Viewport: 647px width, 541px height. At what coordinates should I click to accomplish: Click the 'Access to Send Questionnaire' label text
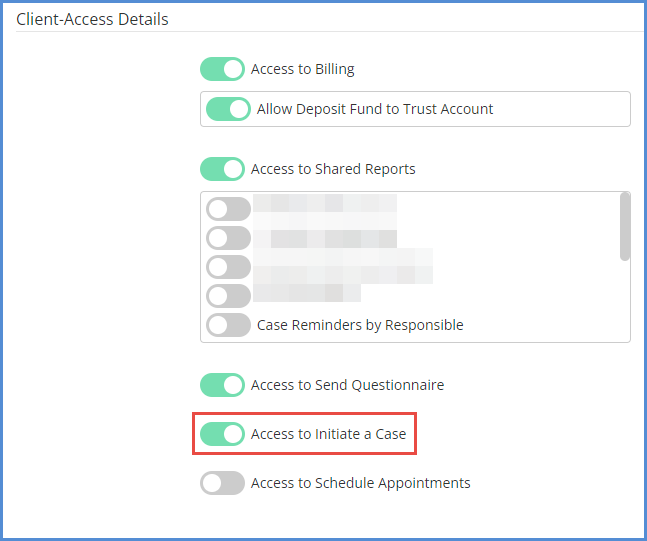point(347,385)
